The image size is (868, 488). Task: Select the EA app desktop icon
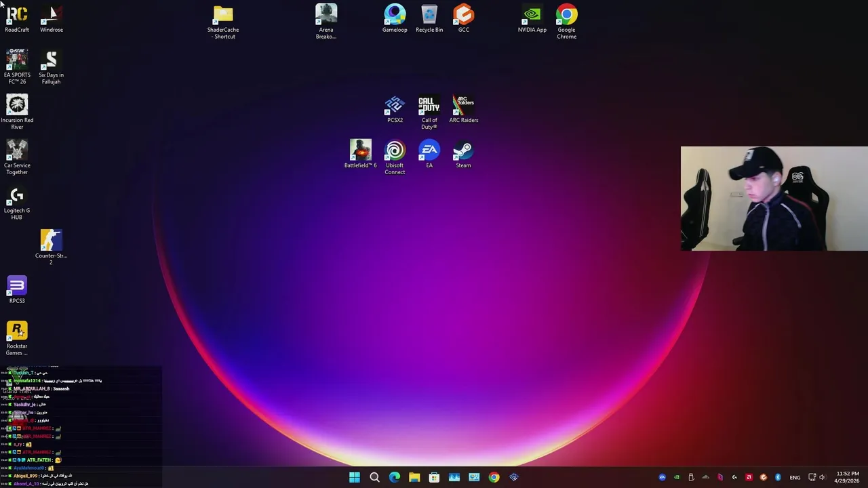429,155
